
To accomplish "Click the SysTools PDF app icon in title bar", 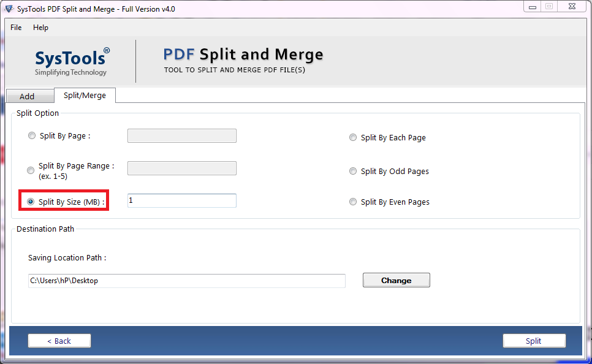I will coord(9,8).
